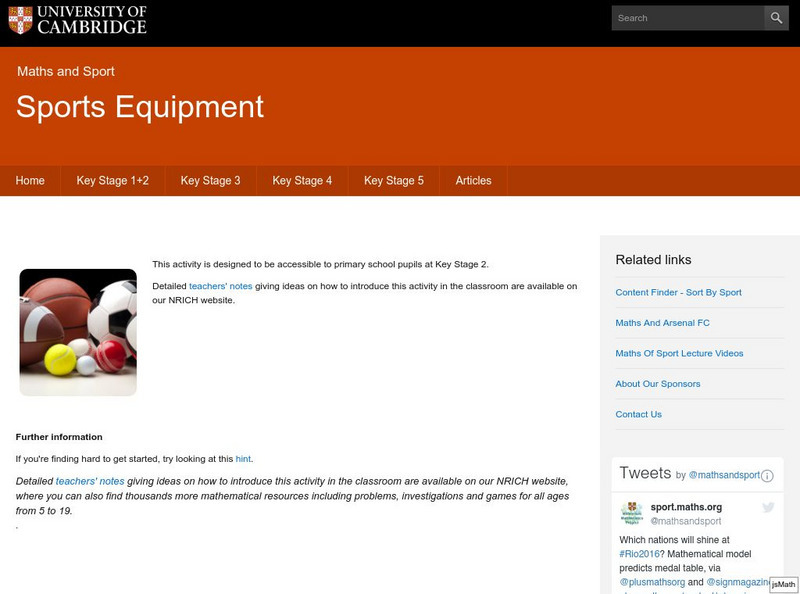Click the University of Cambridge crest logo
The image size is (800, 594).
[x=20, y=20]
